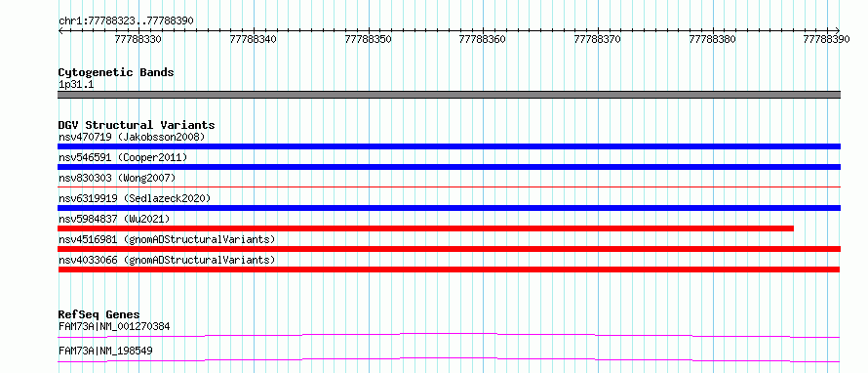Click ruler position 77788380
Screen dimensions: 868x373
(x=713, y=40)
